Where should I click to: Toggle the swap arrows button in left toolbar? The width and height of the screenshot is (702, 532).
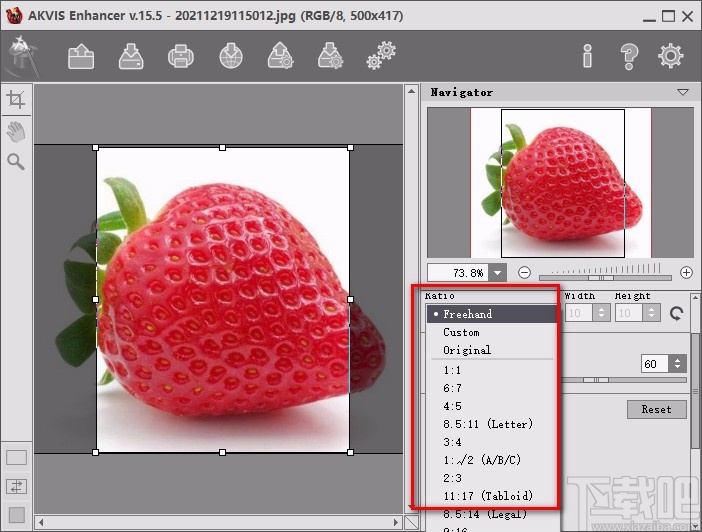click(x=16, y=486)
